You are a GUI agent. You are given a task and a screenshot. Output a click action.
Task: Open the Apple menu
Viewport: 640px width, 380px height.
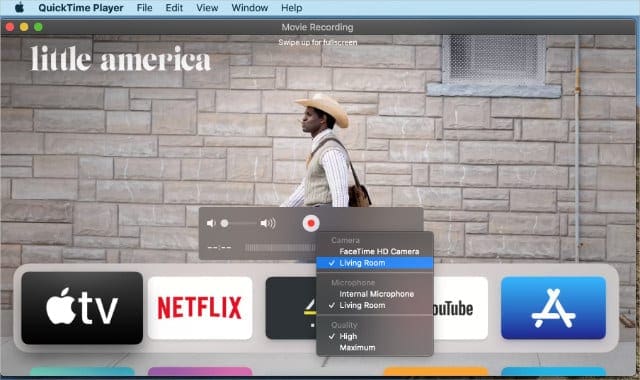19,8
